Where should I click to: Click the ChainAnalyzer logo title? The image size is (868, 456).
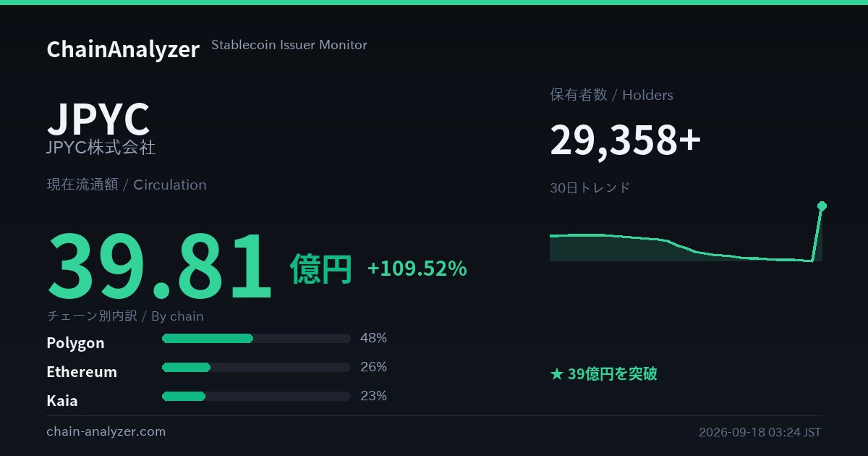123,49
